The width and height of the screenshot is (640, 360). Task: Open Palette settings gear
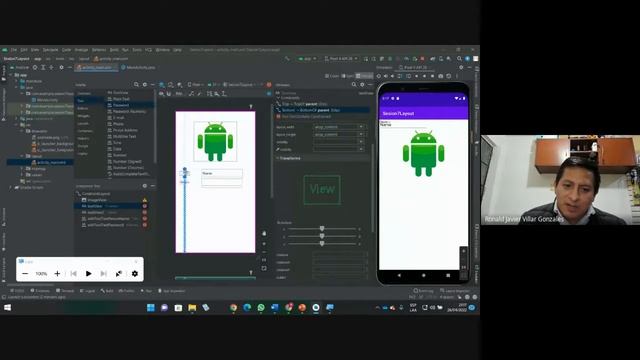click(144, 85)
